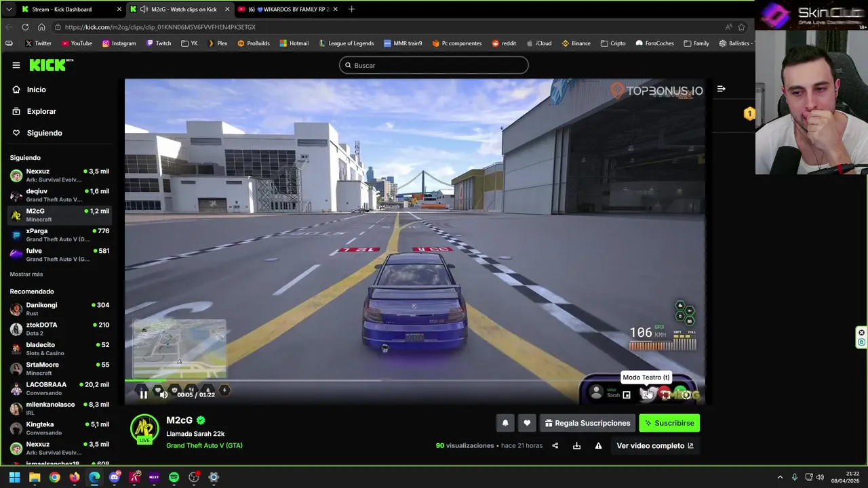Open LACOBRAAA recommended channel

[59, 388]
